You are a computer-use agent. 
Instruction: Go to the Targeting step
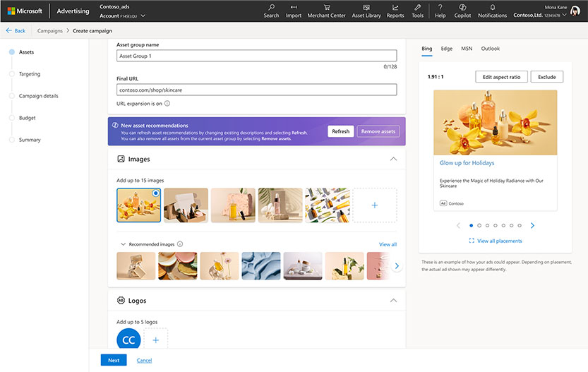pyautogui.click(x=29, y=74)
